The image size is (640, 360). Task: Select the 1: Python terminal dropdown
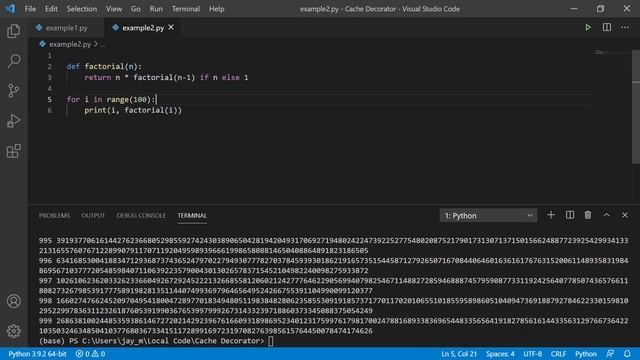pos(488,216)
